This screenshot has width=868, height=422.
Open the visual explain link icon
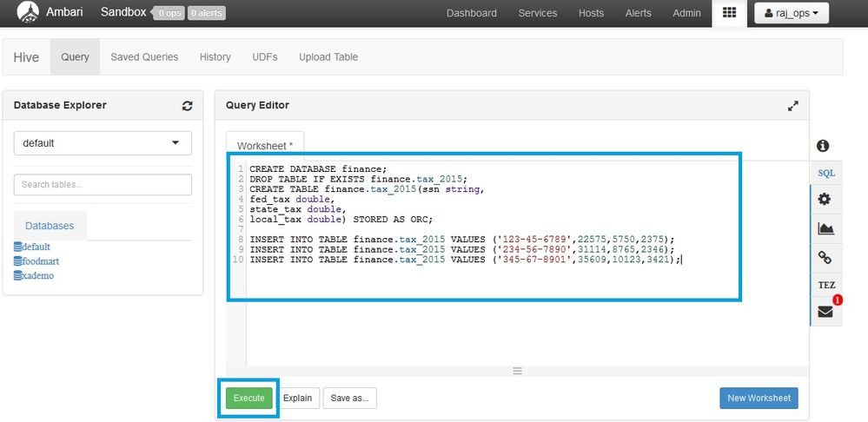click(825, 258)
